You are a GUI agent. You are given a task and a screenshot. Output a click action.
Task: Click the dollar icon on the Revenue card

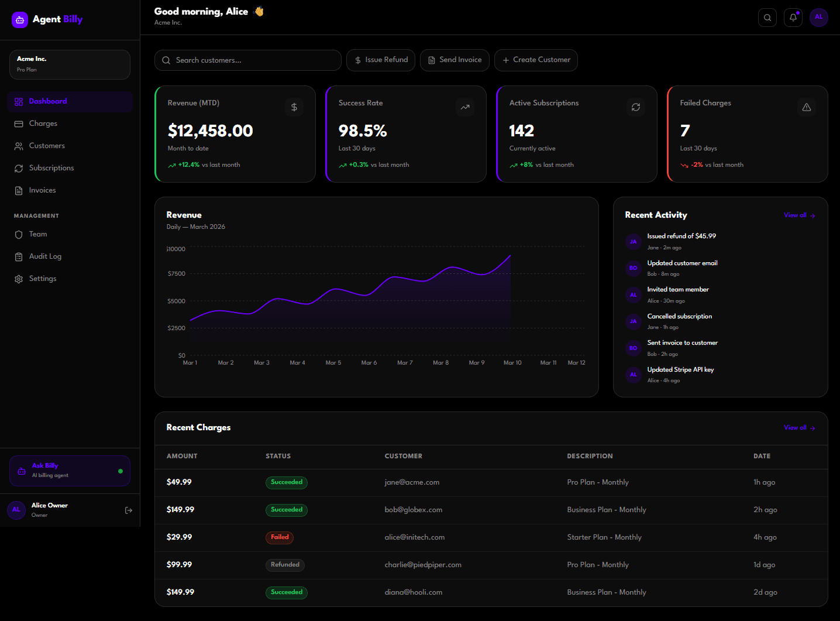tap(294, 107)
